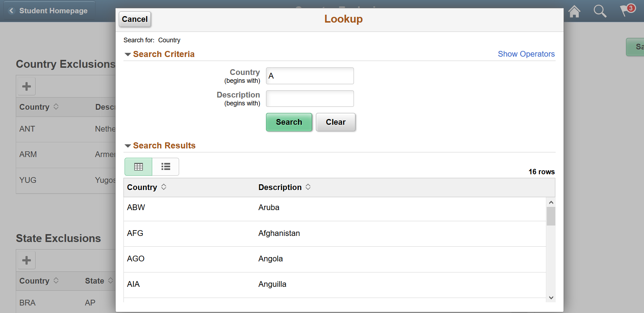Image resolution: width=644 pixels, height=313 pixels.
Task: Select the ABW country code
Action: coord(136,207)
